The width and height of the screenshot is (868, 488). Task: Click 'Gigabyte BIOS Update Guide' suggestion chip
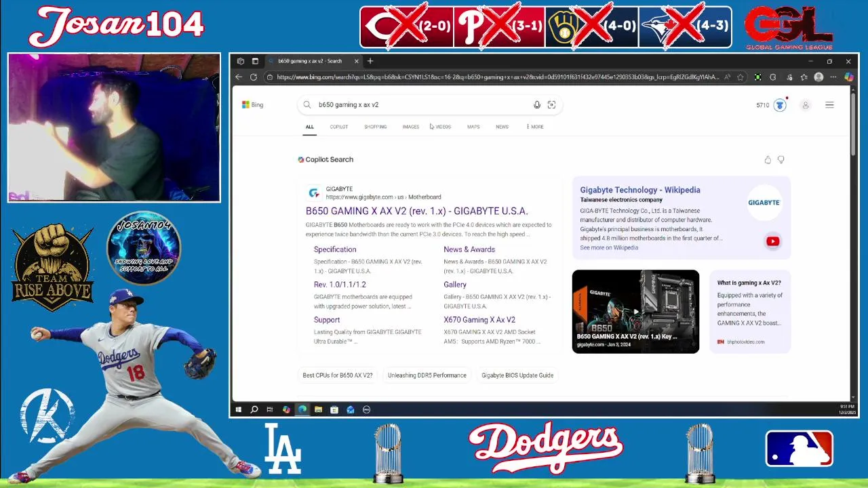coord(517,375)
